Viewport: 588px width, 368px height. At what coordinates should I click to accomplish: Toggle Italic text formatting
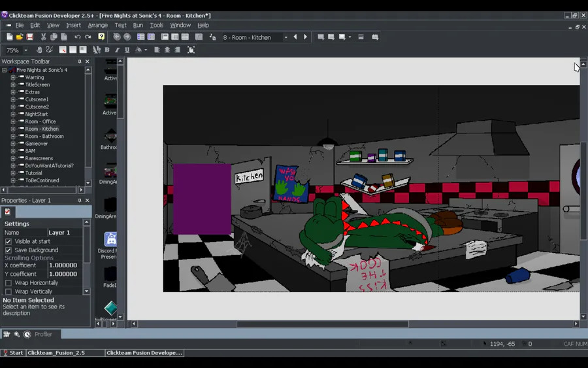[x=117, y=50]
